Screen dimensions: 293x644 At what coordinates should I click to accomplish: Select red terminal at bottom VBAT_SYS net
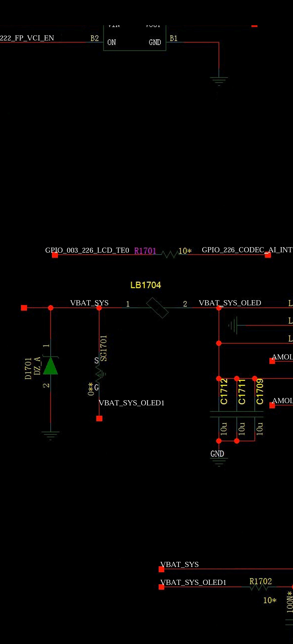161,569
